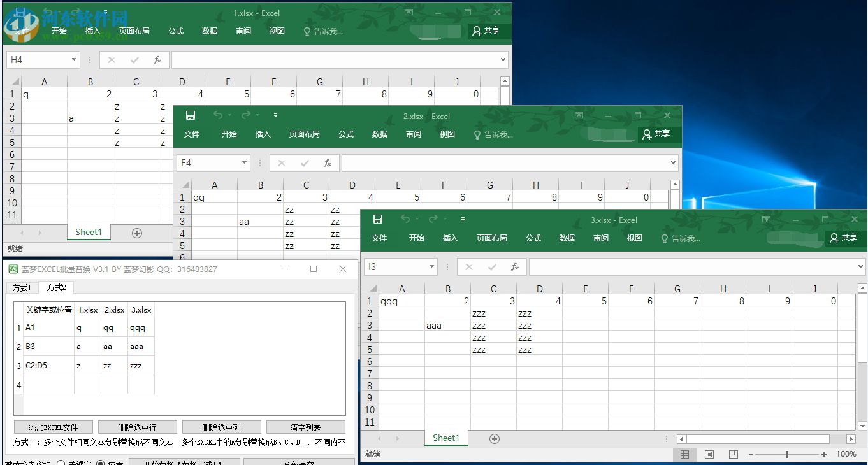This screenshot has height=465, width=868.
Task: Click Insert Function fx in 2.xlsx
Action: click(328, 163)
